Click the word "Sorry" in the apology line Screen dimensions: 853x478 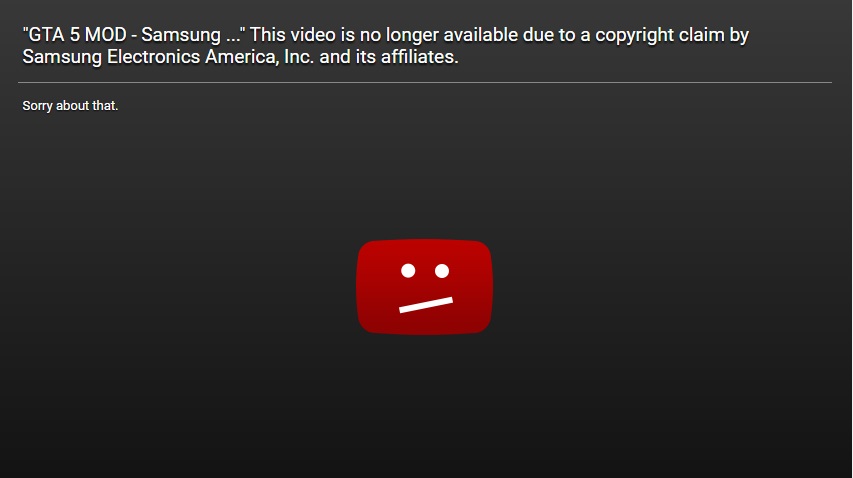tap(38, 105)
